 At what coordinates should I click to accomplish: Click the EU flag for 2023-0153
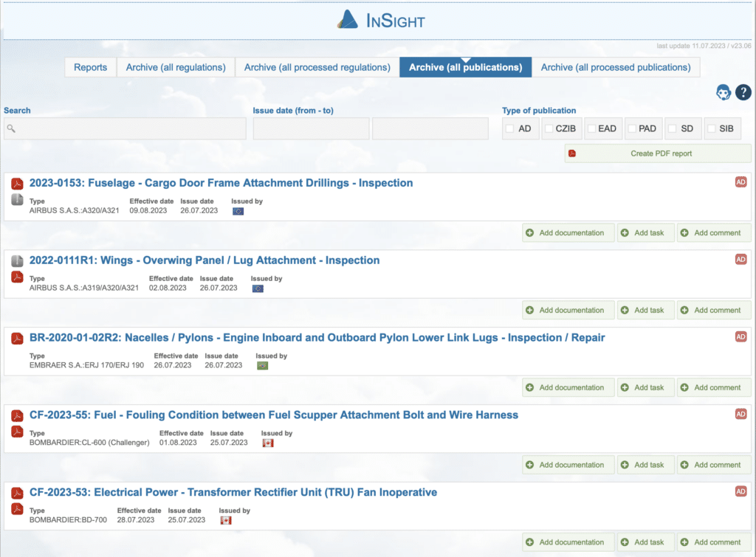tap(238, 211)
